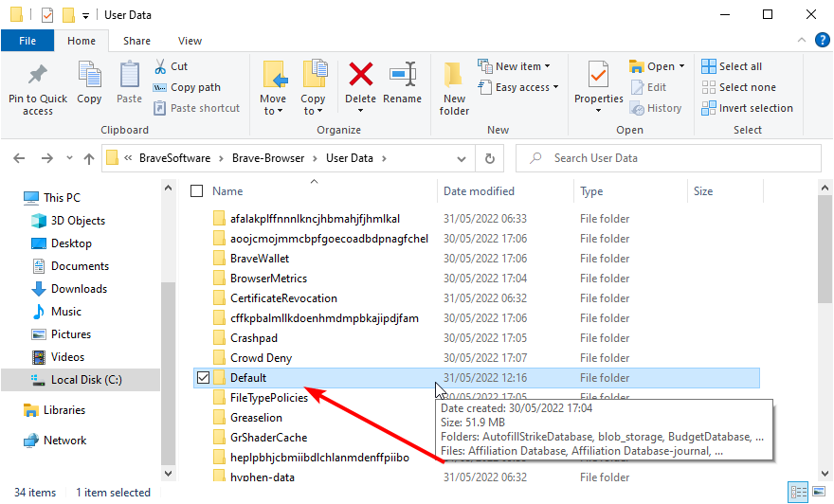Navigate to BraveSoftware breadcrumb
This screenshot has width=834, height=504.
174,158
